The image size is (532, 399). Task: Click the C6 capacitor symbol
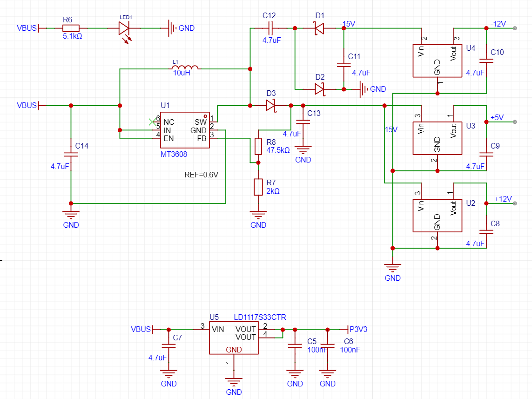click(x=327, y=346)
